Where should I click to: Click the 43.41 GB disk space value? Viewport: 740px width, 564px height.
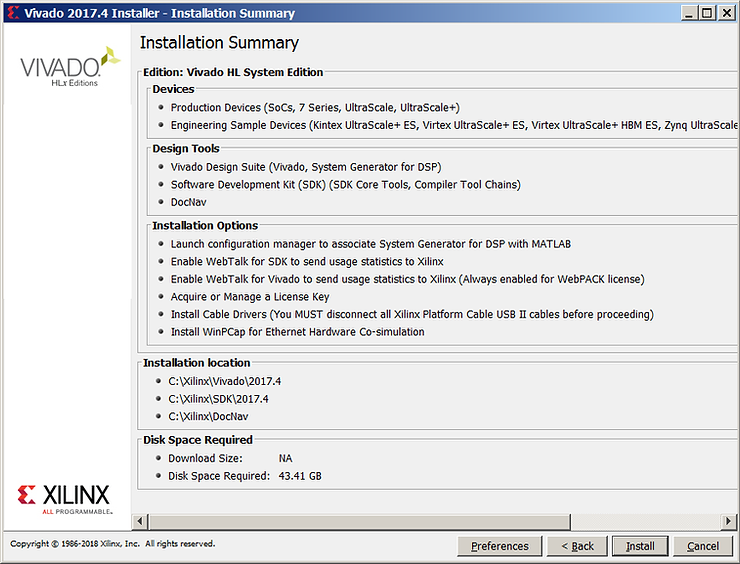coord(300,476)
